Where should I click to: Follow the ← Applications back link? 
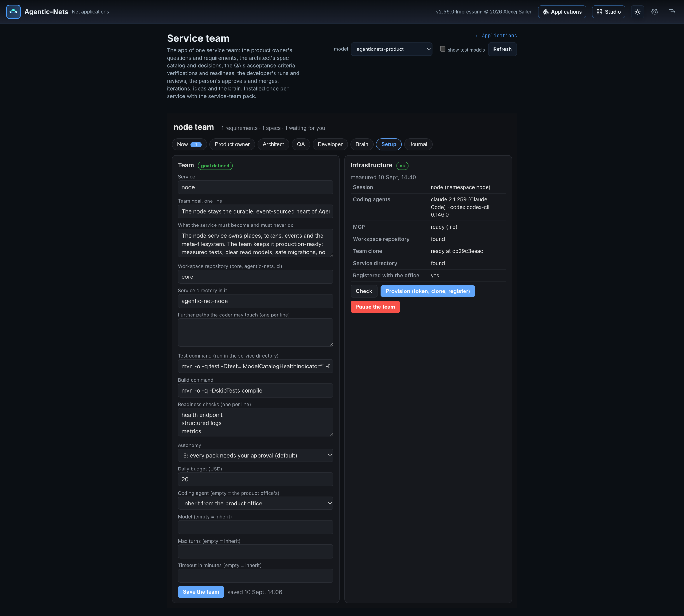[496, 36]
